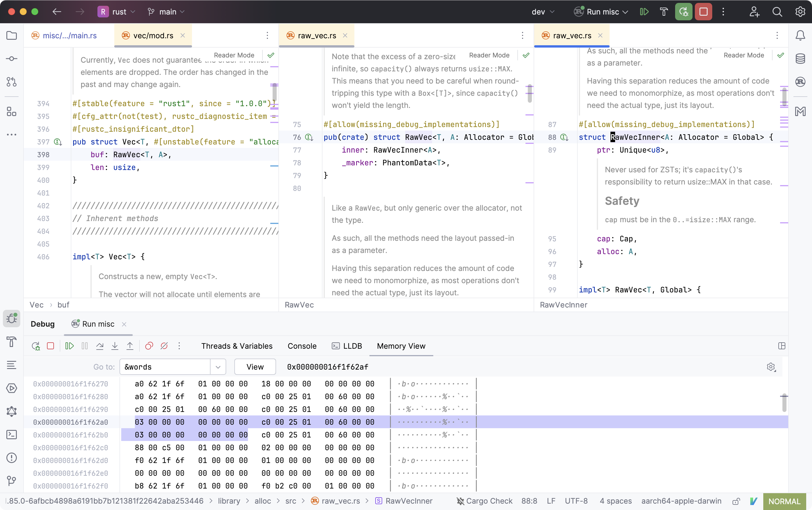This screenshot has width=812, height=510.
Task: Open Search Everywhere magnifier icon
Action: coord(777,12)
